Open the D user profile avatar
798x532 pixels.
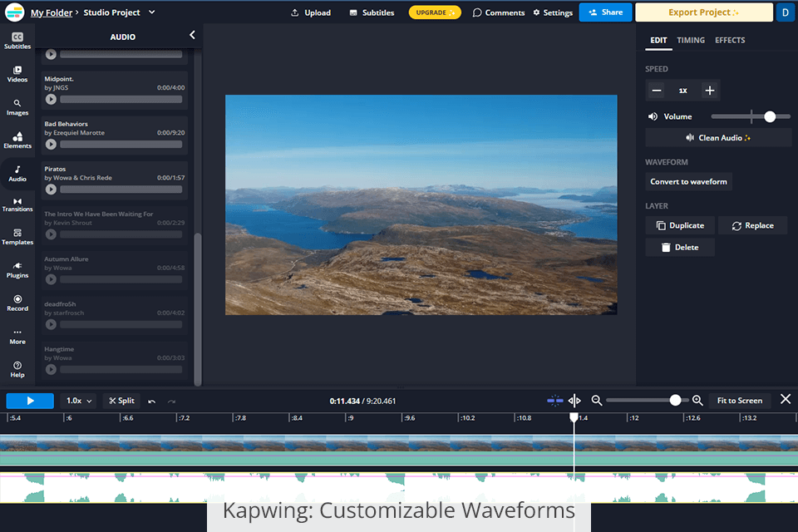click(786, 12)
